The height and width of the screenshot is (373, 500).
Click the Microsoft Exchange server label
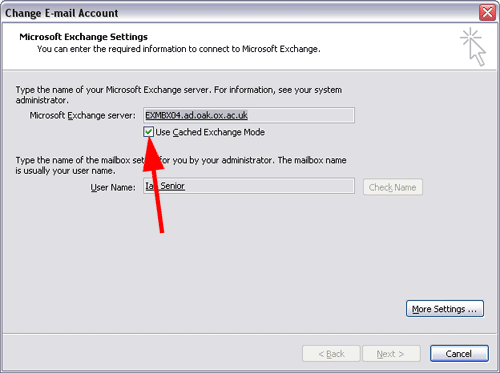pos(83,115)
